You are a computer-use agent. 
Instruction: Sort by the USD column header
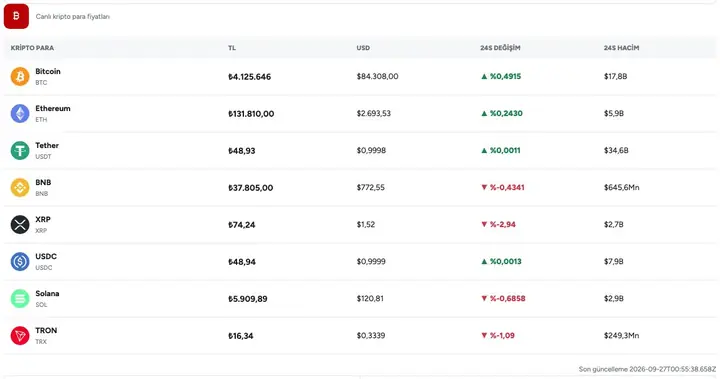click(x=363, y=48)
